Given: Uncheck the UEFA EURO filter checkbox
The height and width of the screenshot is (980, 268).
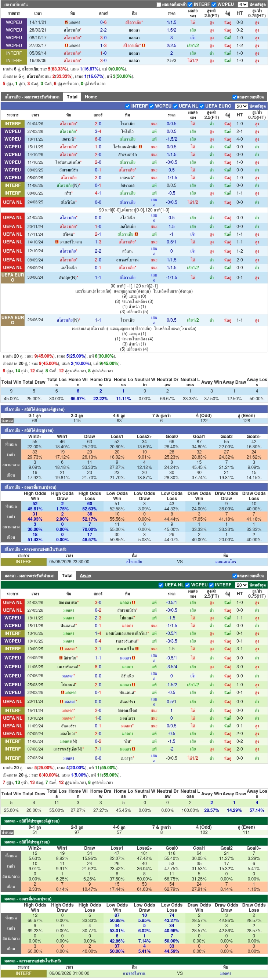Looking at the screenshot, I should 202,106.
